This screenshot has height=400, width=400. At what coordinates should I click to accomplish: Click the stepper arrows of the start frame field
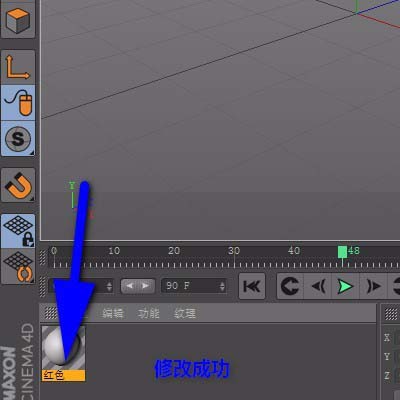coord(109,286)
